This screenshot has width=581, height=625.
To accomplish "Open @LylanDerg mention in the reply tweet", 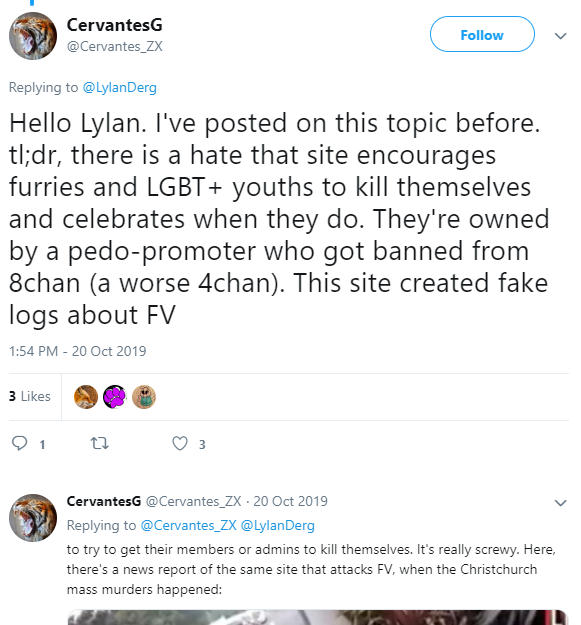I will point(278,525).
